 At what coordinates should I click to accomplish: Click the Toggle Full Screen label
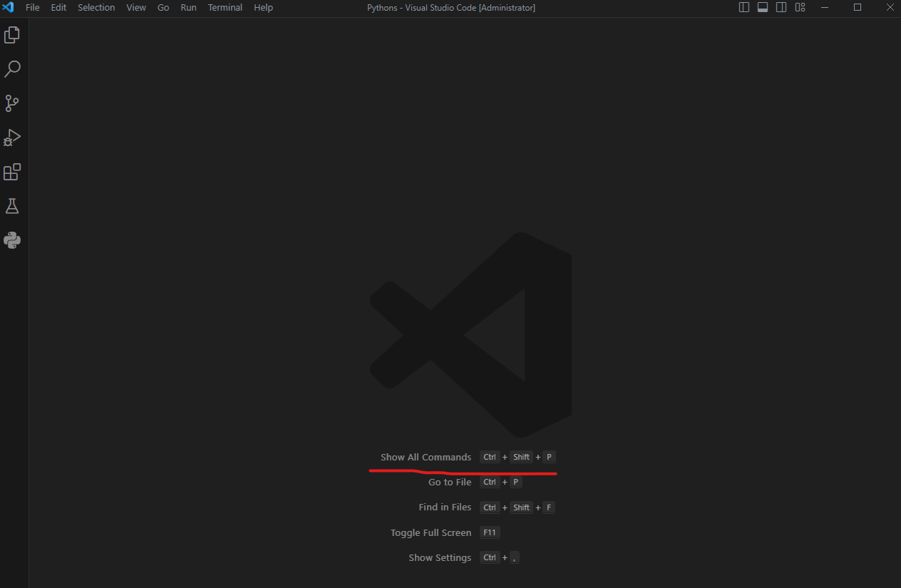click(x=431, y=532)
